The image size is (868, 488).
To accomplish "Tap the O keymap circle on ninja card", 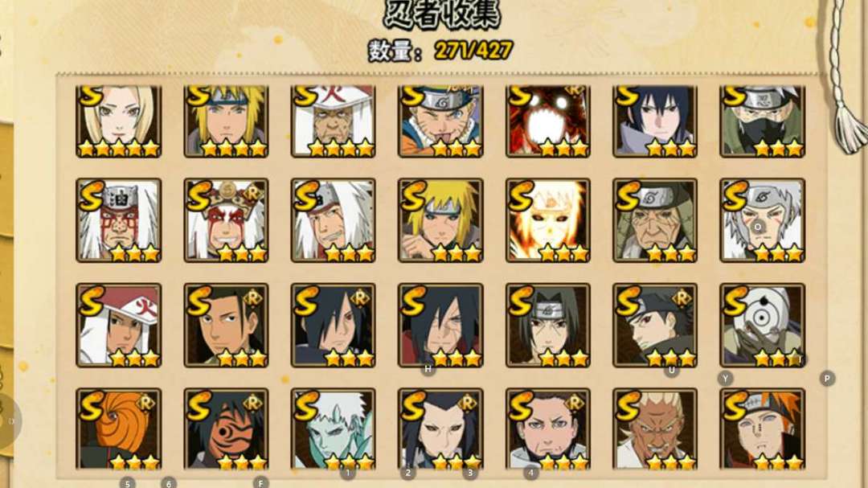I will click(758, 227).
